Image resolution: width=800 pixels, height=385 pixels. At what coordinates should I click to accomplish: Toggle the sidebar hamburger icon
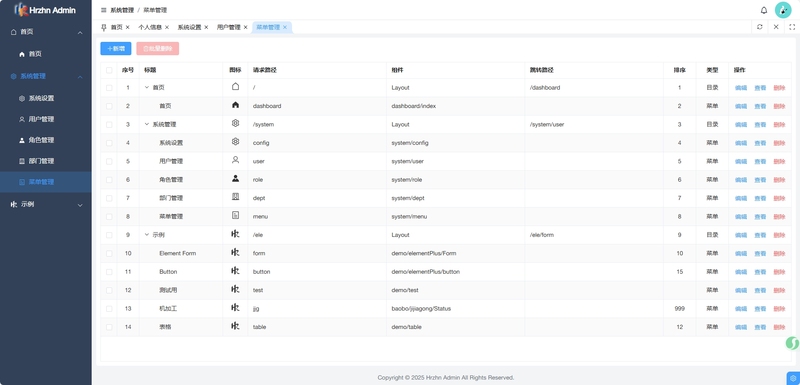(x=104, y=10)
